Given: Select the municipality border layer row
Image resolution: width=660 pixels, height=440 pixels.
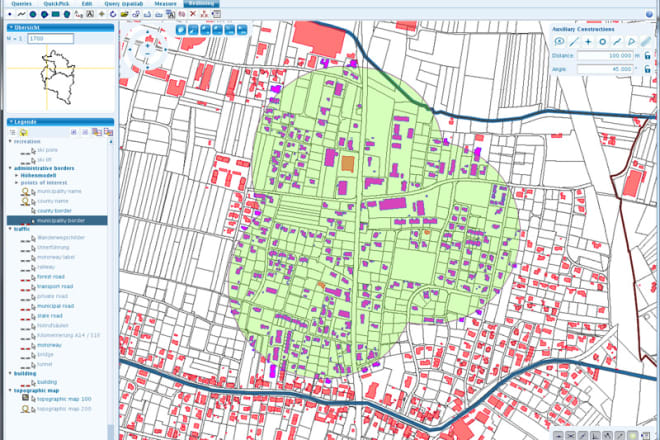Looking at the screenshot, I should pos(57,221).
